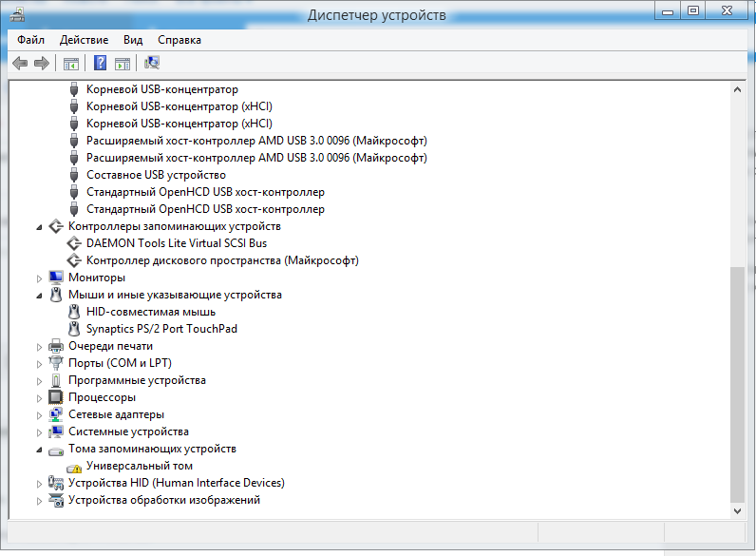Select the first Корневой USB-концентратор entry
This screenshot has width=756, height=556.
162,89
